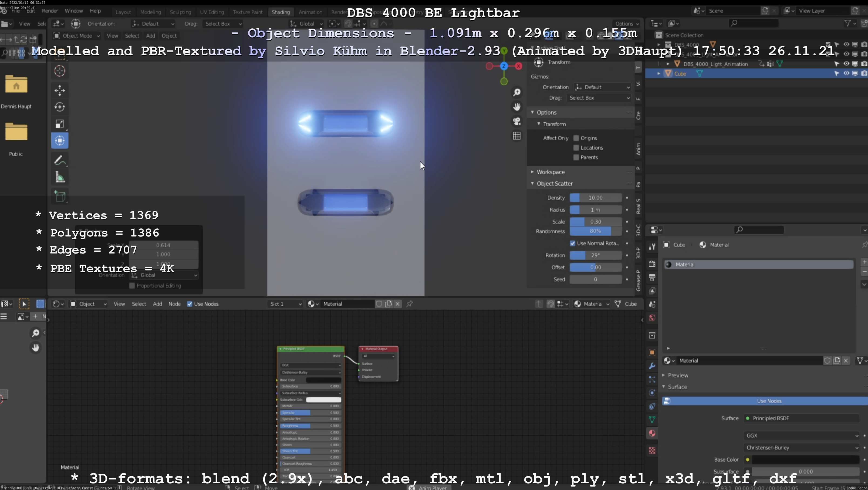The height and width of the screenshot is (490, 868).
Task: Click the Home folder icon
Action: pos(16,84)
